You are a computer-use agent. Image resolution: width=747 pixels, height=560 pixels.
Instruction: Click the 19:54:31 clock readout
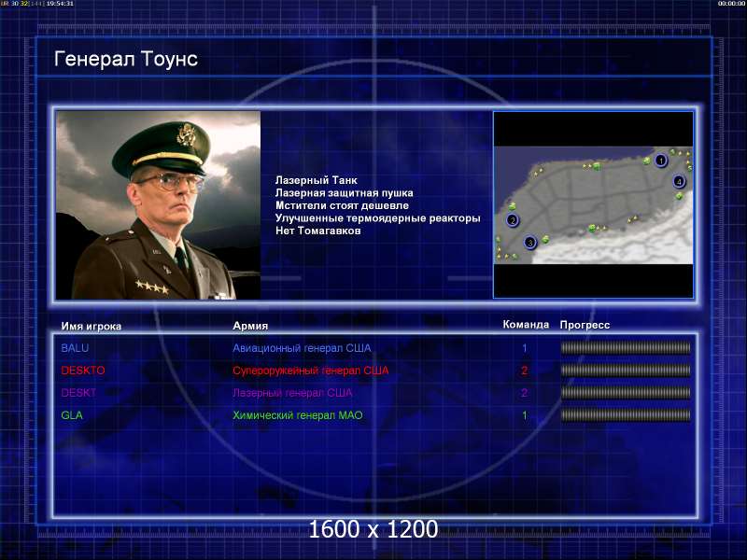pos(60,4)
